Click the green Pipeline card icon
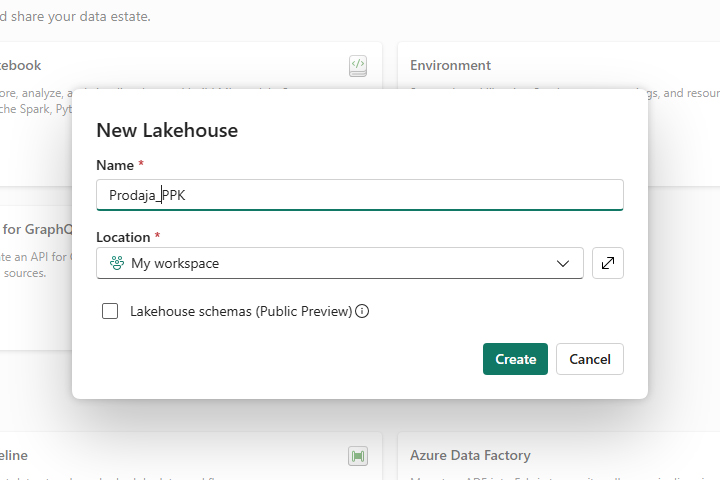720x480 pixels. 358,456
